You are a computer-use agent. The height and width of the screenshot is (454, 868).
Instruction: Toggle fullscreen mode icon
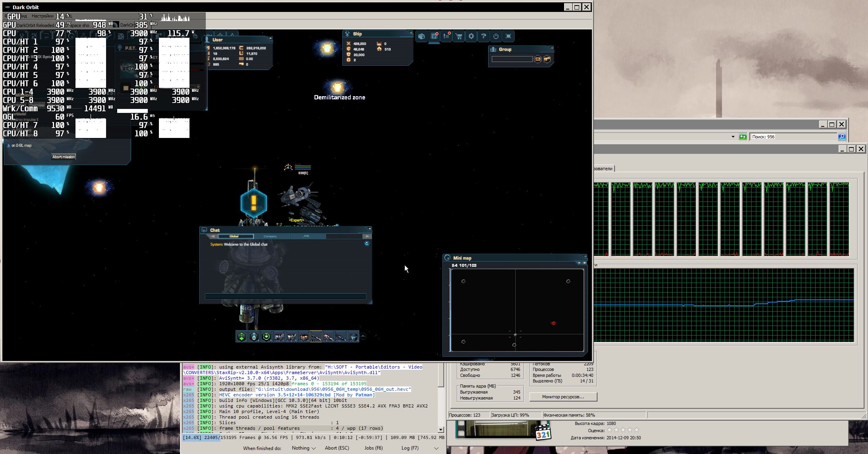pos(508,36)
